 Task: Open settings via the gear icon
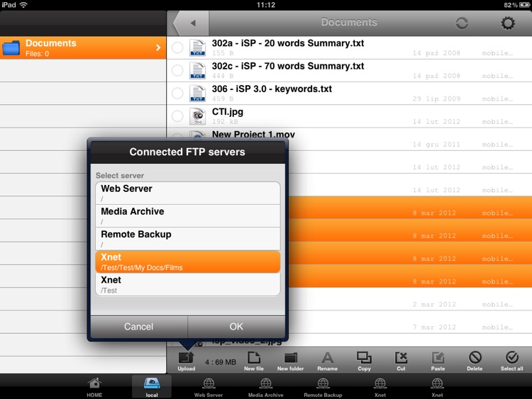(508, 23)
